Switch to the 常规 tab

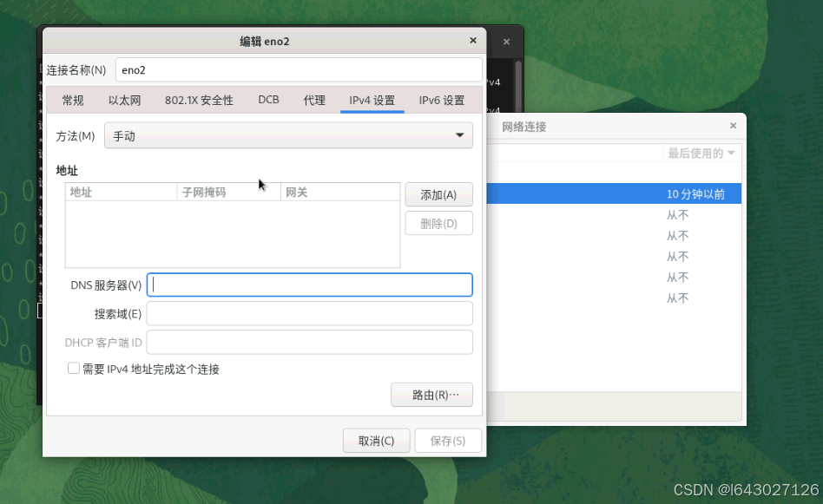(x=72, y=100)
